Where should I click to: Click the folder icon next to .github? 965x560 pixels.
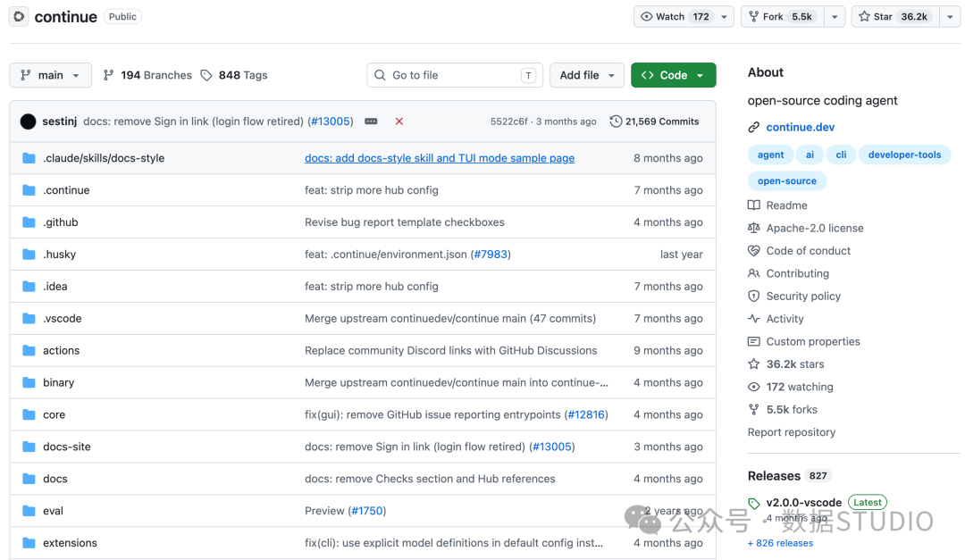(x=29, y=222)
